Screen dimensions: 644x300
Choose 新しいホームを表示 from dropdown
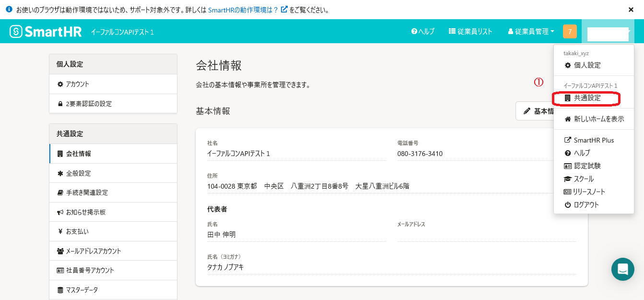594,119
